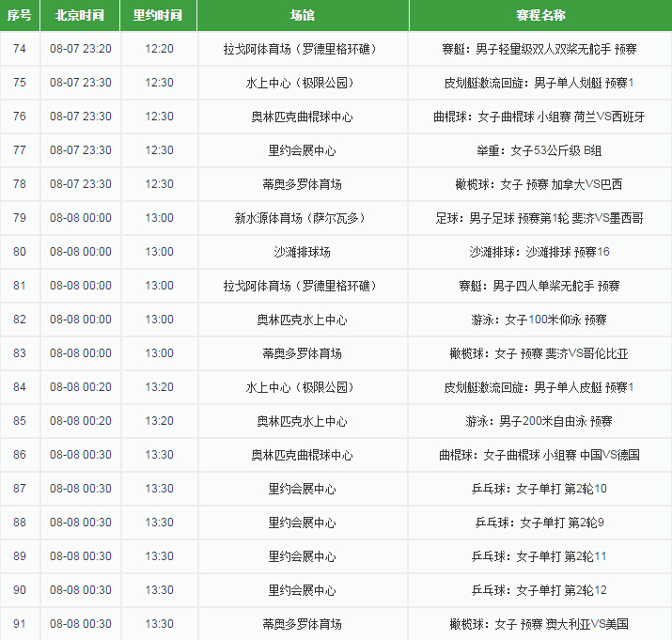Click 橄榄球：女子 预赛 加拿大VS巴西
Viewport: 672px width, 640px height.
coord(539,185)
